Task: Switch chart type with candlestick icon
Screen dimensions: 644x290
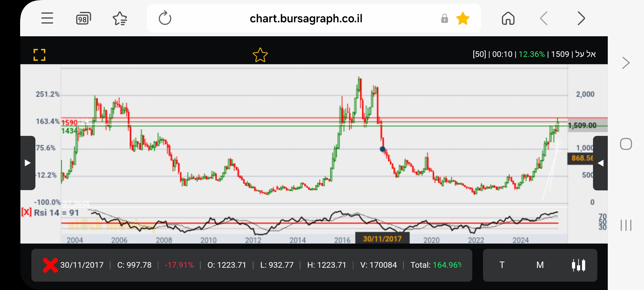Action: pos(578,265)
